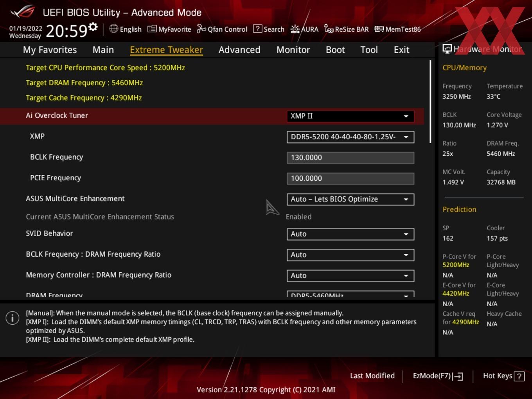The width and height of the screenshot is (532, 399).
Task: Click the SP 162 value
Action: point(448,238)
